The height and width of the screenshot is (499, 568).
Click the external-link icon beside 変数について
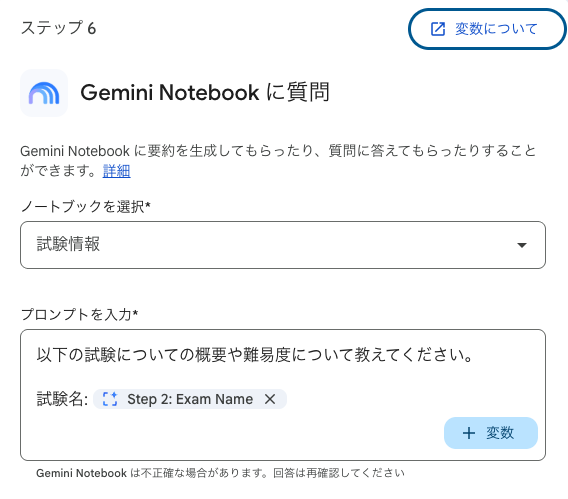438,29
